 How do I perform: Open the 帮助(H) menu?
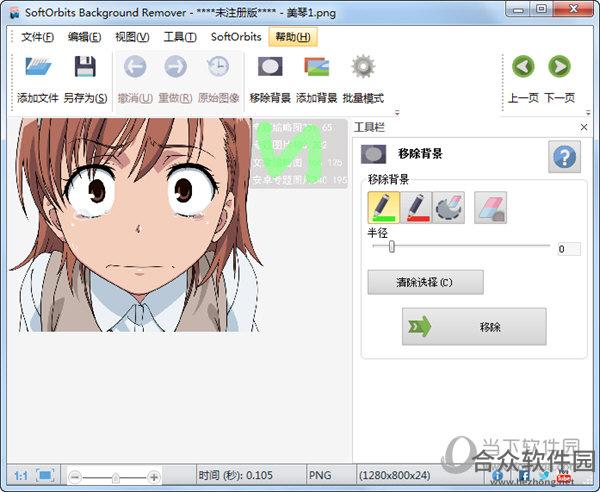click(293, 37)
